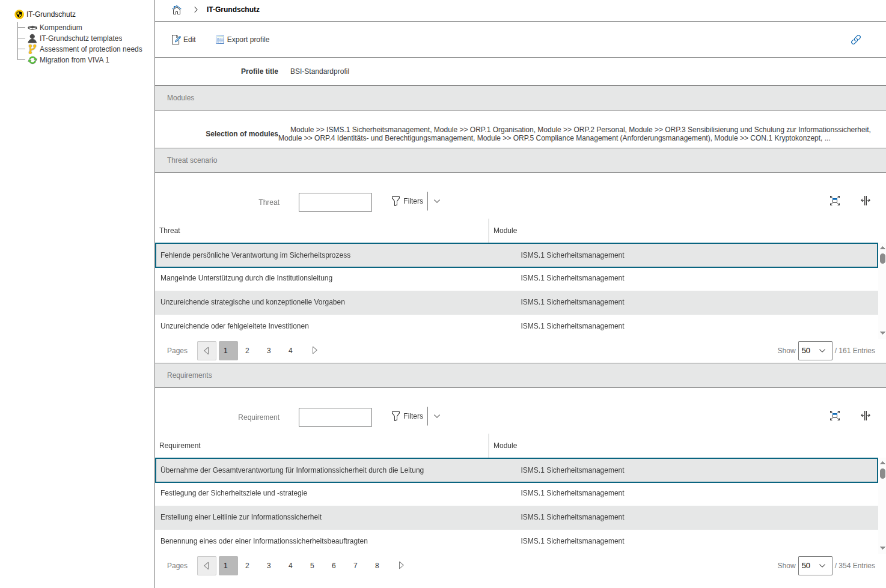Open Show entries dropdown for requirements
This screenshot has width=886, height=588.
coord(814,566)
